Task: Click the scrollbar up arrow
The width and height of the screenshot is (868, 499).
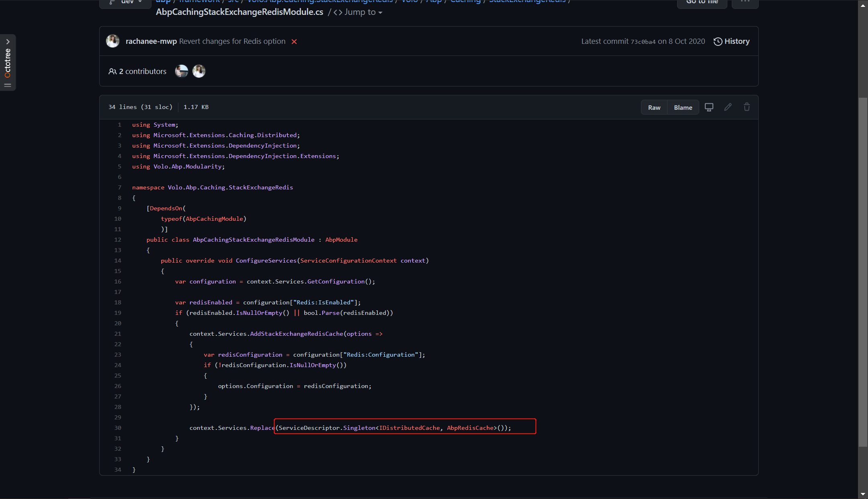Action: (x=863, y=6)
